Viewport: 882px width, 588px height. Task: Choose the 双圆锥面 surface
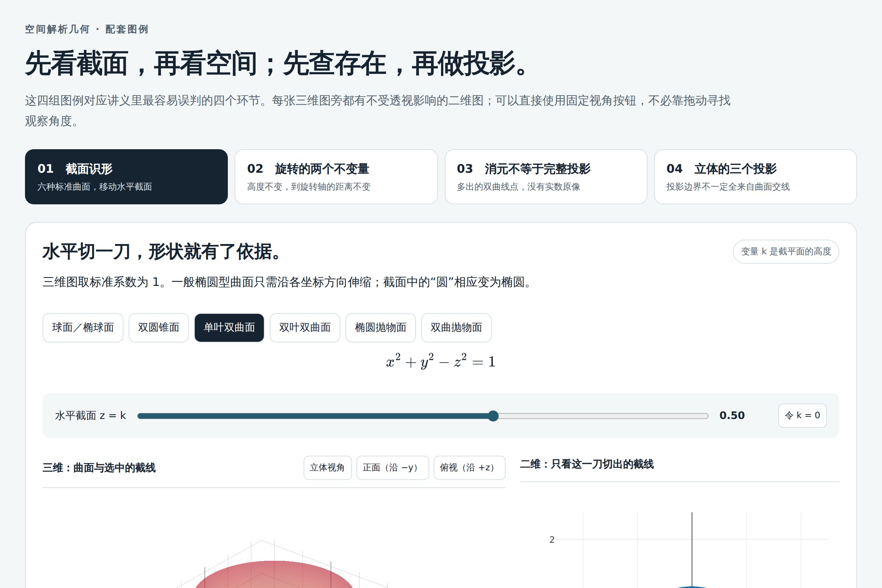159,328
